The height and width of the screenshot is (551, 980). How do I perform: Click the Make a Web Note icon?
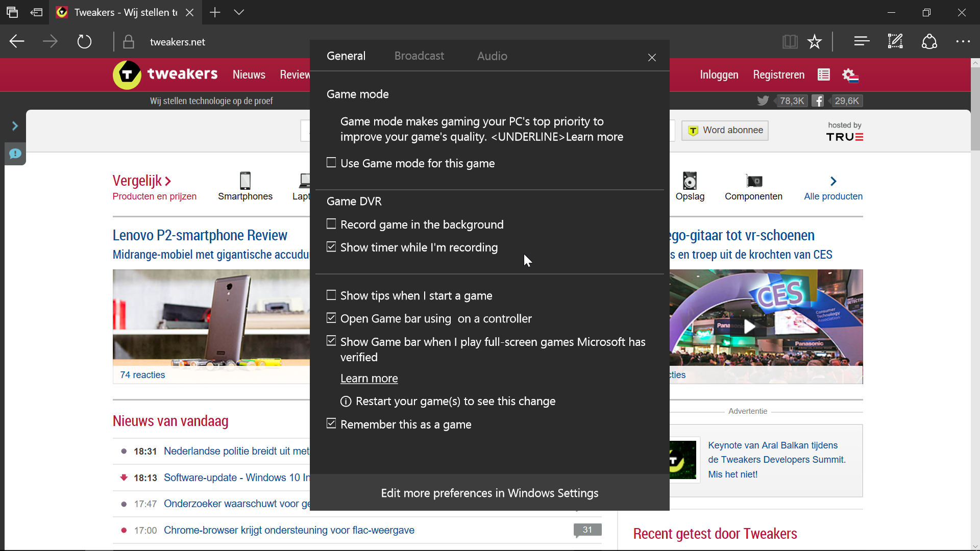click(x=895, y=41)
